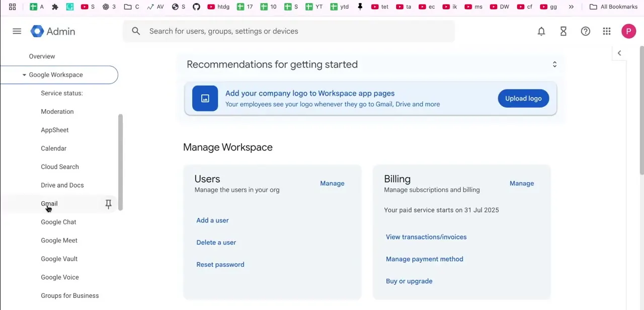Open Service status in the sidebar
Viewport: 644px width, 310px height.
point(62,93)
